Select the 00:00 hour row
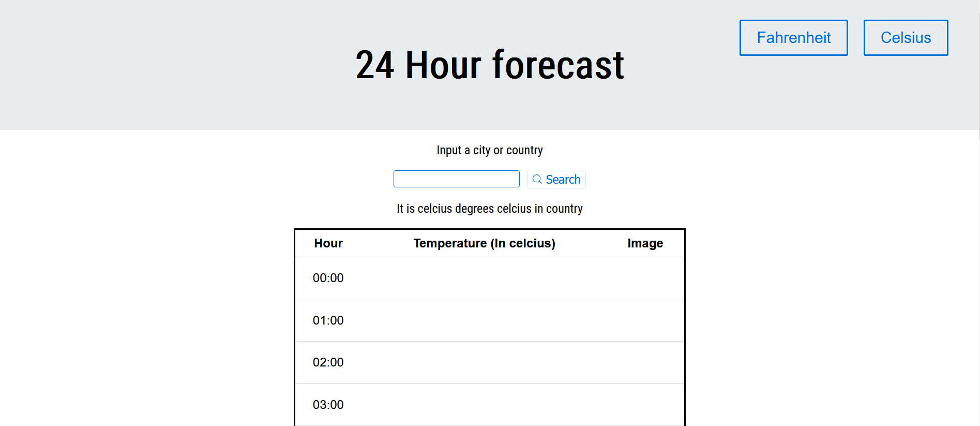980x426 pixels. coord(328,278)
